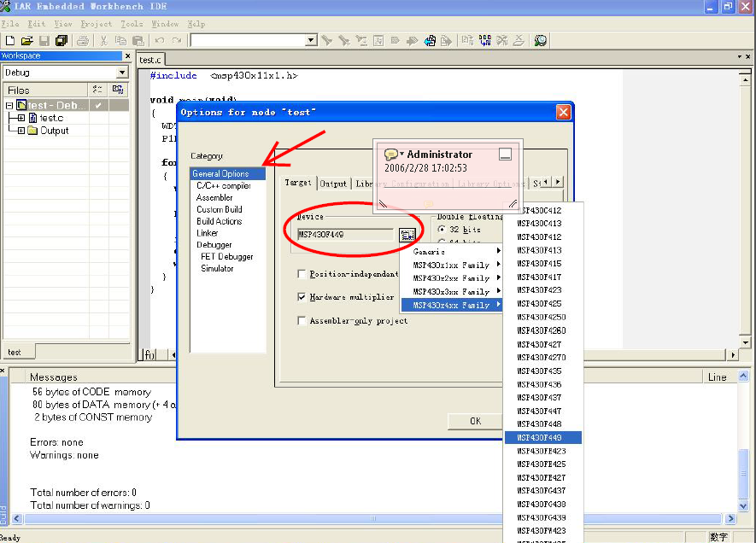
Task: Expand the test.c tree node
Action: [21, 118]
